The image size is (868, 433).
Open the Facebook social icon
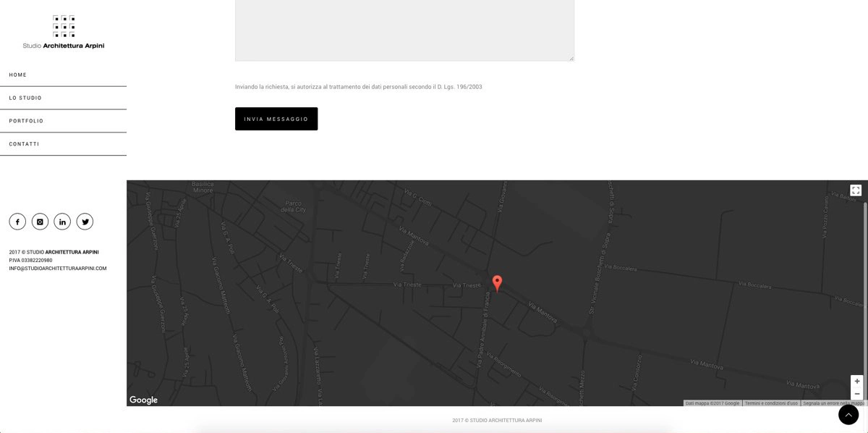tap(17, 222)
